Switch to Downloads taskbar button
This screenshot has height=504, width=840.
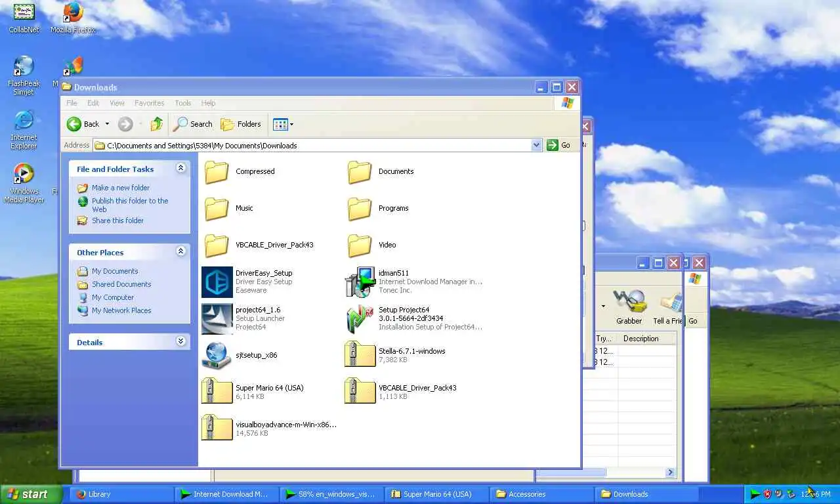click(x=647, y=494)
